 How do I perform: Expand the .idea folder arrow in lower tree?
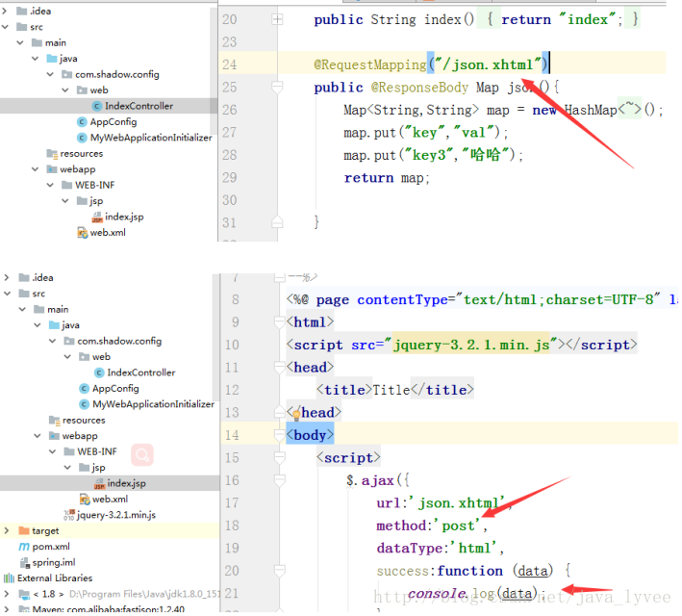pos(7,277)
